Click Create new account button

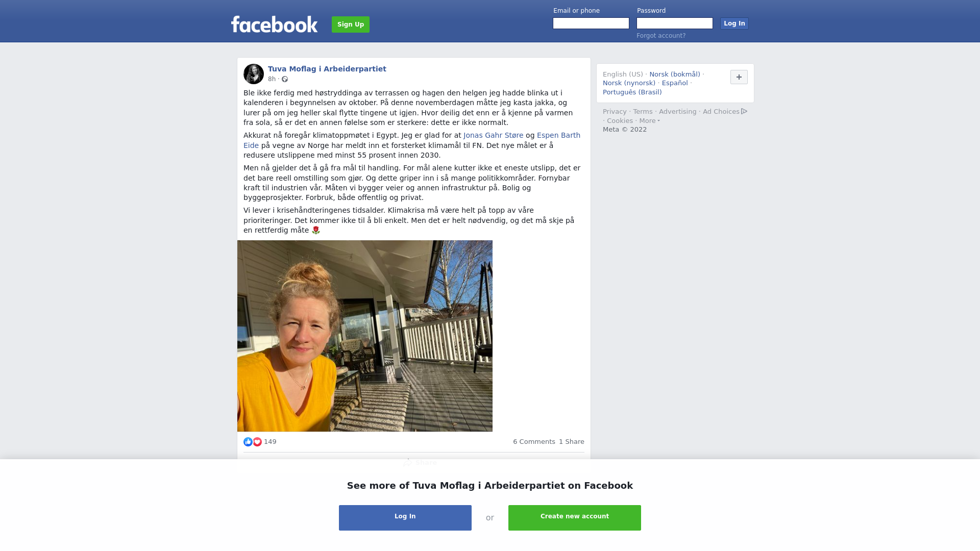(x=575, y=518)
